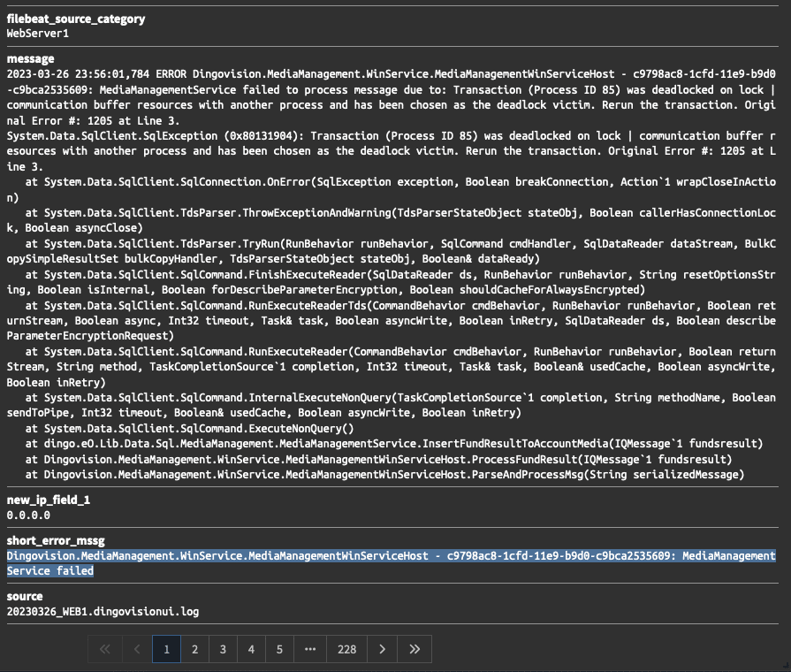Navigate to page 4
Image resolution: width=791 pixels, height=672 pixels.
coord(251,649)
